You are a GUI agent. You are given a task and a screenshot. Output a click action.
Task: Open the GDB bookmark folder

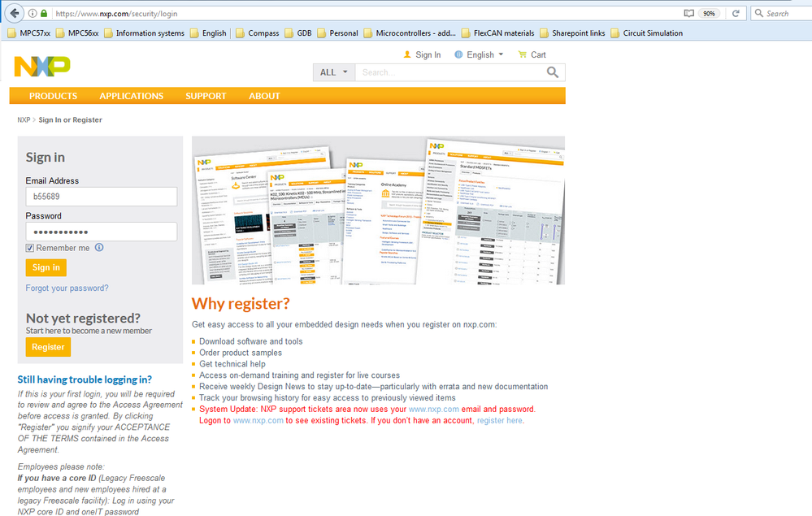298,33
